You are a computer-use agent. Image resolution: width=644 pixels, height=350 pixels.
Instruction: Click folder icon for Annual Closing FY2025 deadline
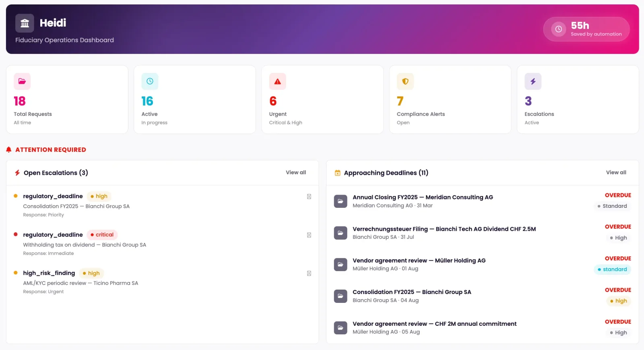click(x=341, y=201)
